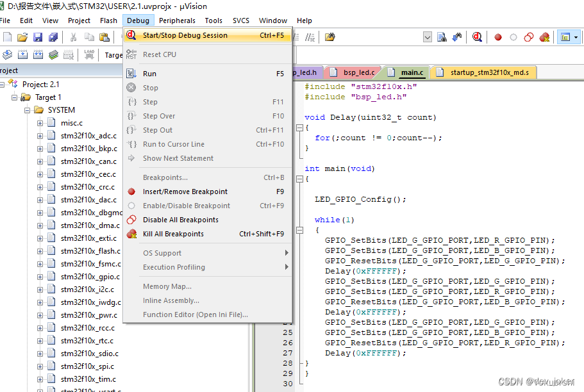Image resolution: width=584 pixels, height=392 pixels.
Task: Open the Peripherals menu
Action: [x=177, y=20]
